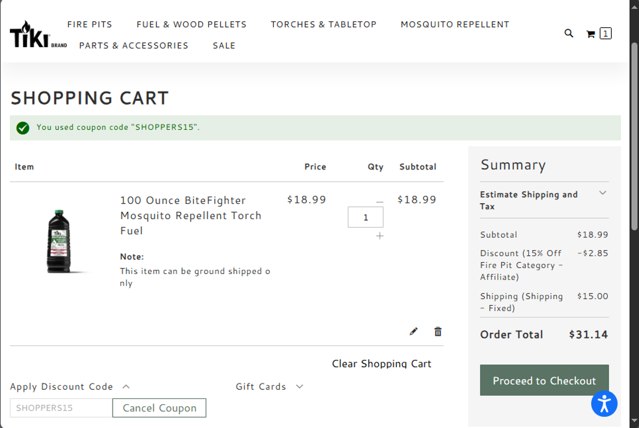The image size is (639, 428).
Task: Select summary Subtotal $18.99 value
Action: [x=593, y=235]
